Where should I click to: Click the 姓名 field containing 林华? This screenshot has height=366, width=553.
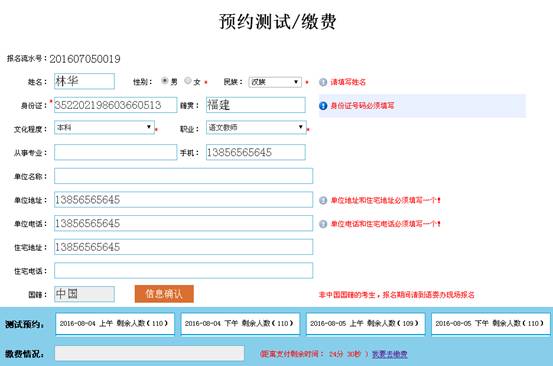click(x=84, y=81)
